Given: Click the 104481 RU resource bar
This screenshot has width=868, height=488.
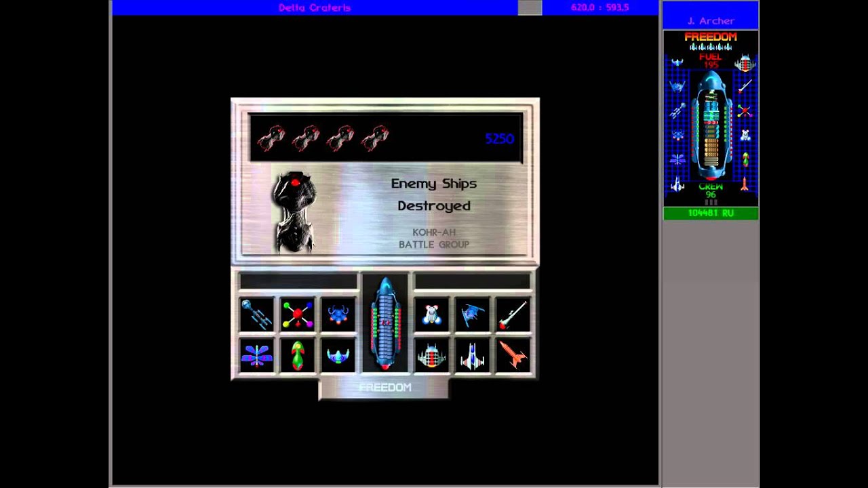Looking at the screenshot, I should point(711,213).
